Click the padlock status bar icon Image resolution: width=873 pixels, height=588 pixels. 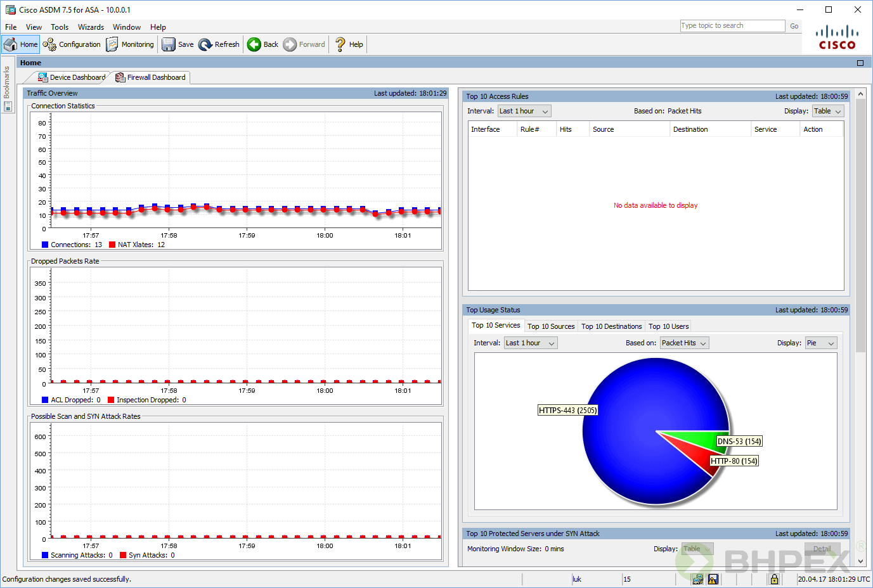pyautogui.click(x=774, y=579)
